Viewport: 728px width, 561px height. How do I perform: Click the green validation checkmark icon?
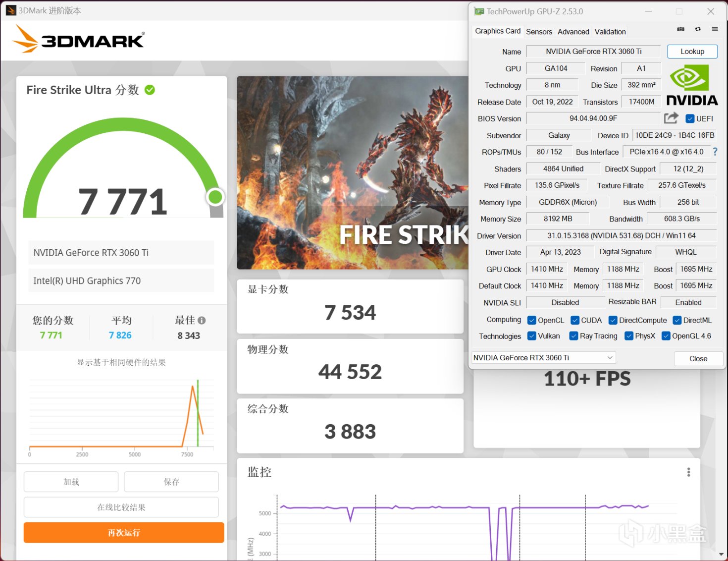pos(150,90)
